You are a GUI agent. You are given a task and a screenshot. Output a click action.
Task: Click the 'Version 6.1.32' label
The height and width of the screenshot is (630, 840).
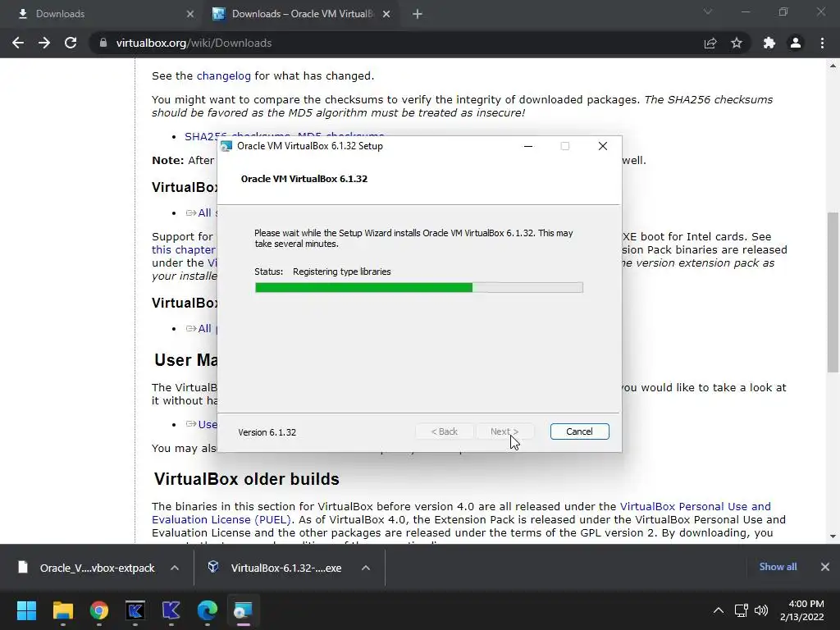[267, 432]
